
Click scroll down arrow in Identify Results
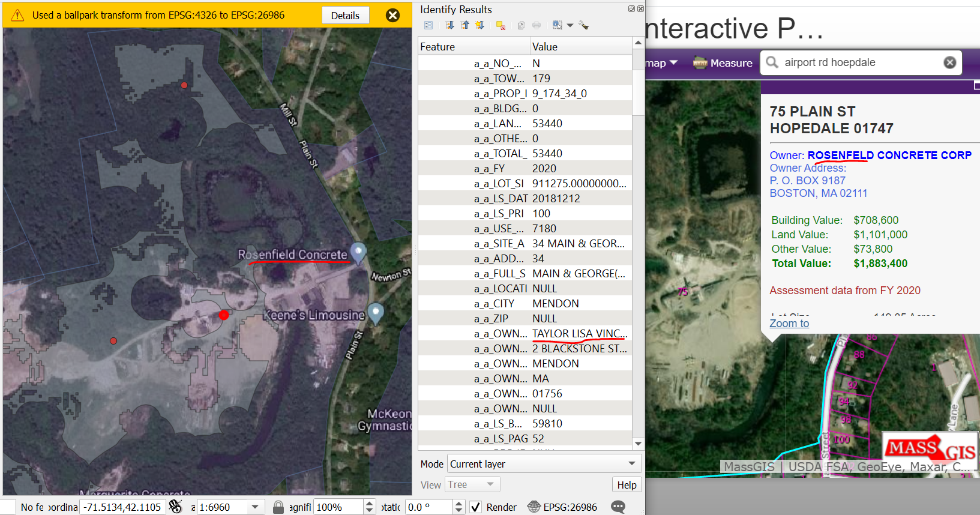point(638,444)
